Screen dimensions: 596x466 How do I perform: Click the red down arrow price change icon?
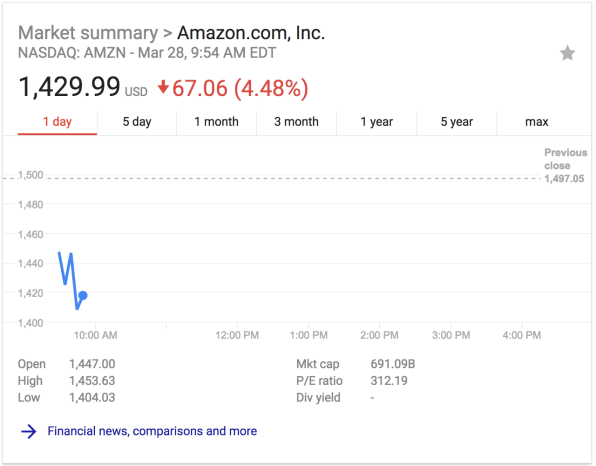[163, 87]
